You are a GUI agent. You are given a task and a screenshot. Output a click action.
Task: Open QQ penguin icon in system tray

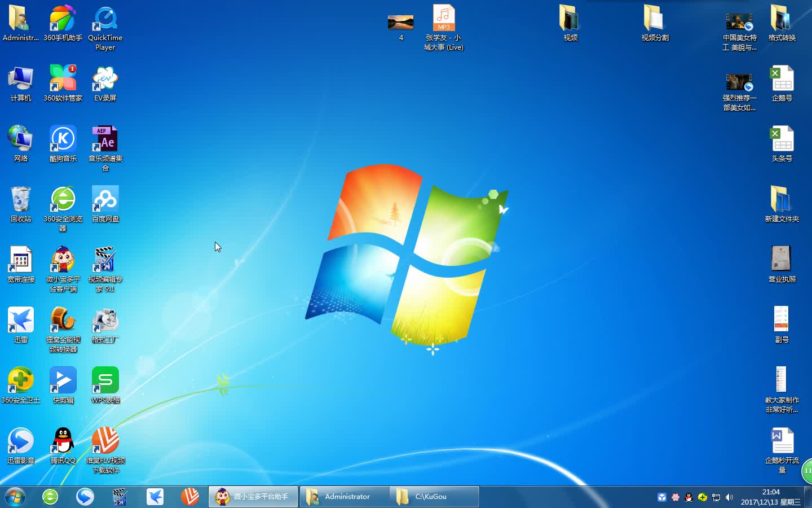pos(689,497)
